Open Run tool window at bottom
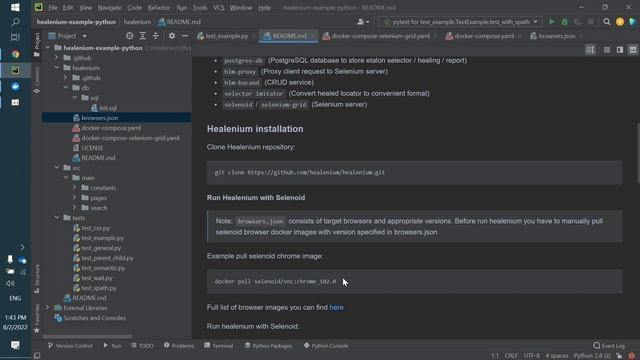 click(x=112, y=346)
